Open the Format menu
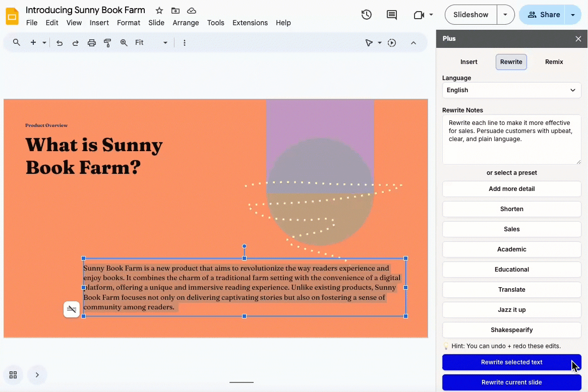 pos(129,23)
